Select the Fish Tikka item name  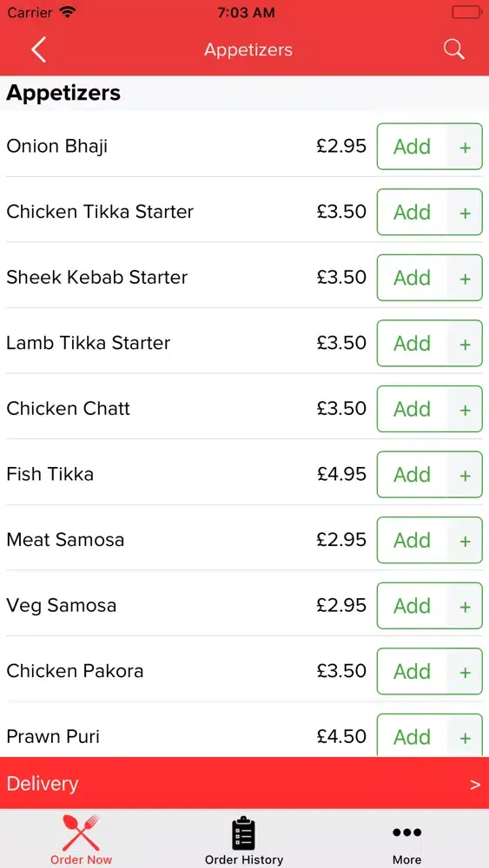coord(50,475)
